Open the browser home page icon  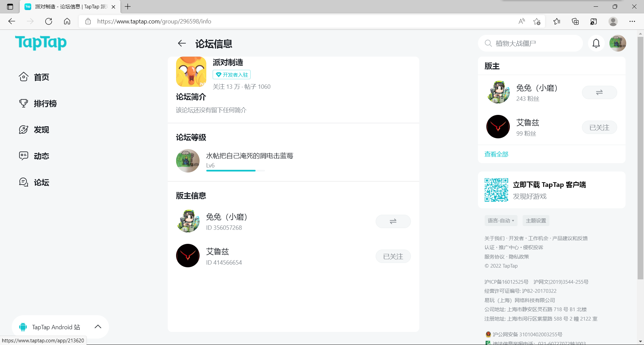67,21
